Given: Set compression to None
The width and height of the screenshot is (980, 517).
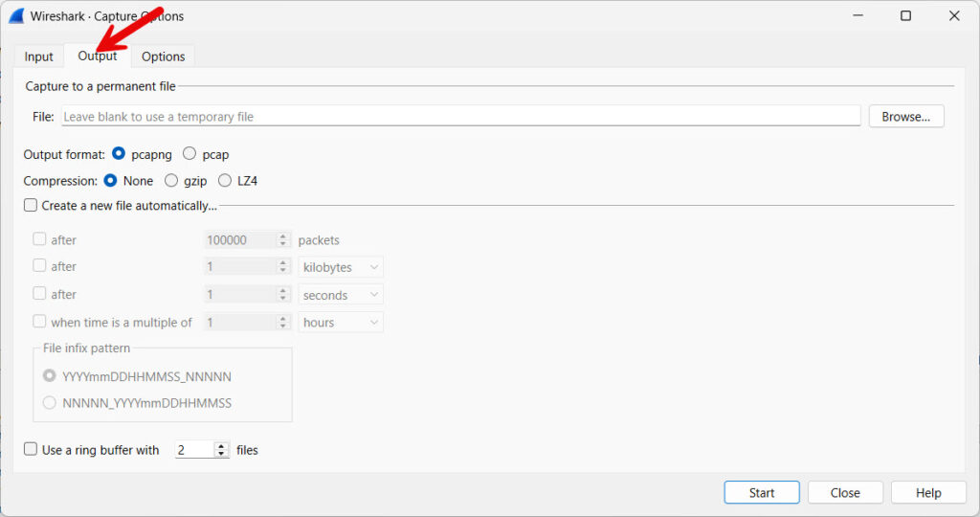Looking at the screenshot, I should 111,181.
